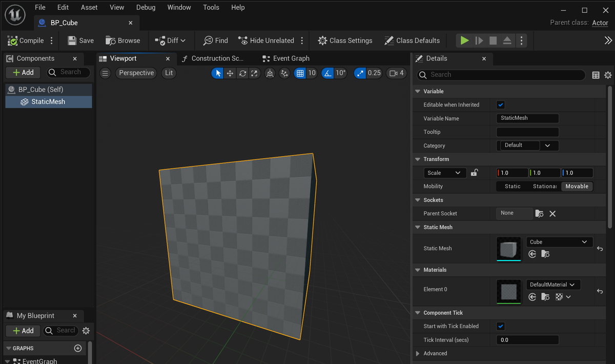Screen dimensions: 615x364
Task: Open the Tools menu
Action: point(211,7)
